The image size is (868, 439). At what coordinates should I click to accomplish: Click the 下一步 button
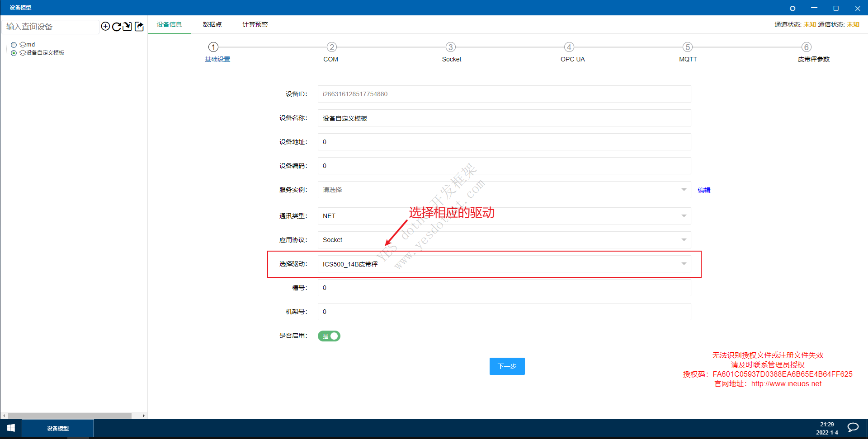point(507,366)
